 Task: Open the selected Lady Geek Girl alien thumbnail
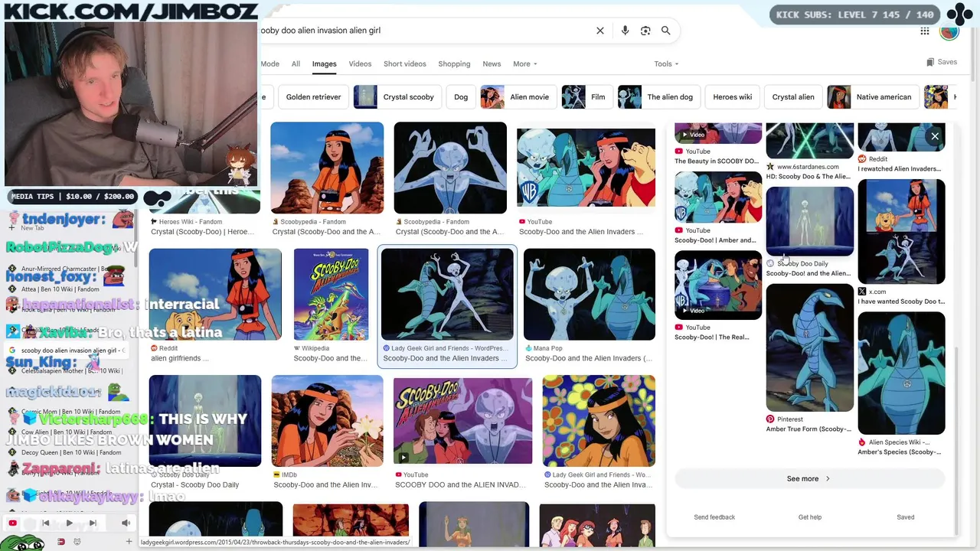point(447,294)
